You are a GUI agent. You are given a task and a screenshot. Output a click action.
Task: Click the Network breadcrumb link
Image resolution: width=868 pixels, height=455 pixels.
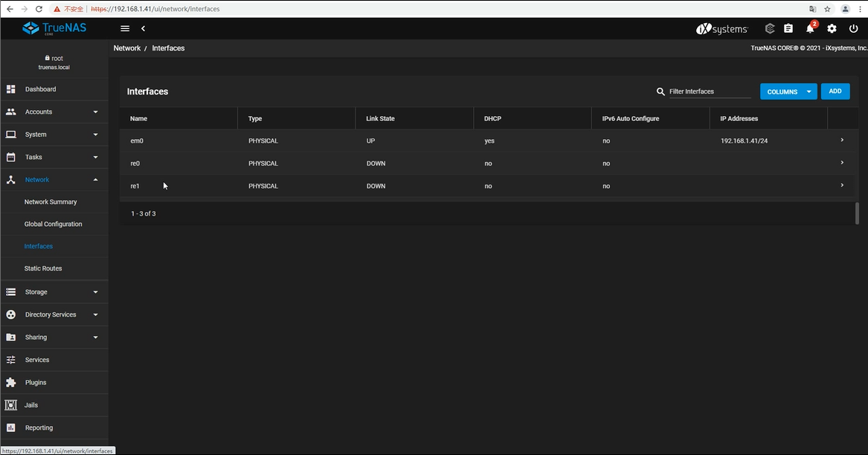point(127,48)
